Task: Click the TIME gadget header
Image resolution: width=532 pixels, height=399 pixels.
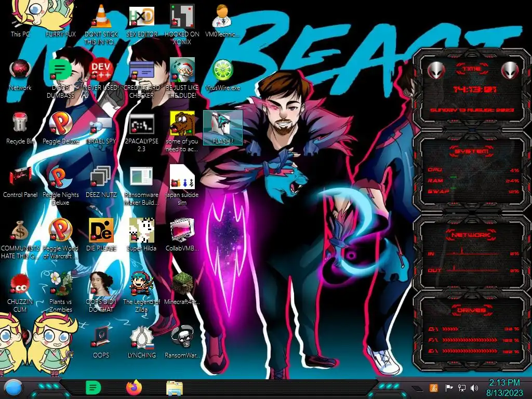Action: 472,69
